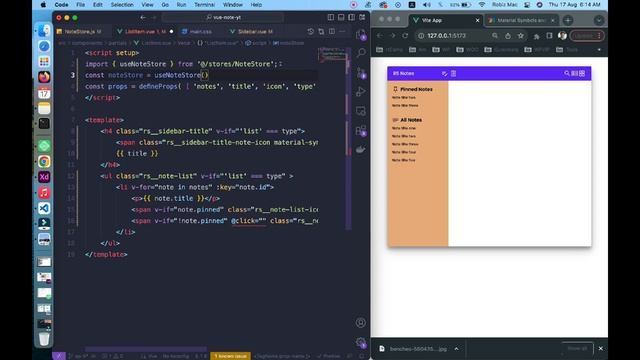Open Manage gear in VS Code activity bar
The image size is (640, 360).
pos(360,342)
